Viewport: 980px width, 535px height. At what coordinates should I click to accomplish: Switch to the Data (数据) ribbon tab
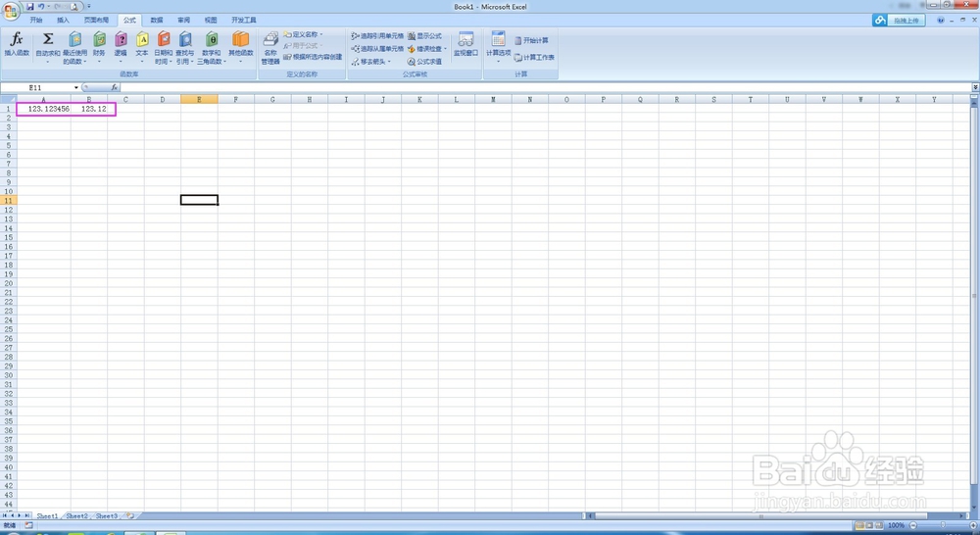click(157, 20)
